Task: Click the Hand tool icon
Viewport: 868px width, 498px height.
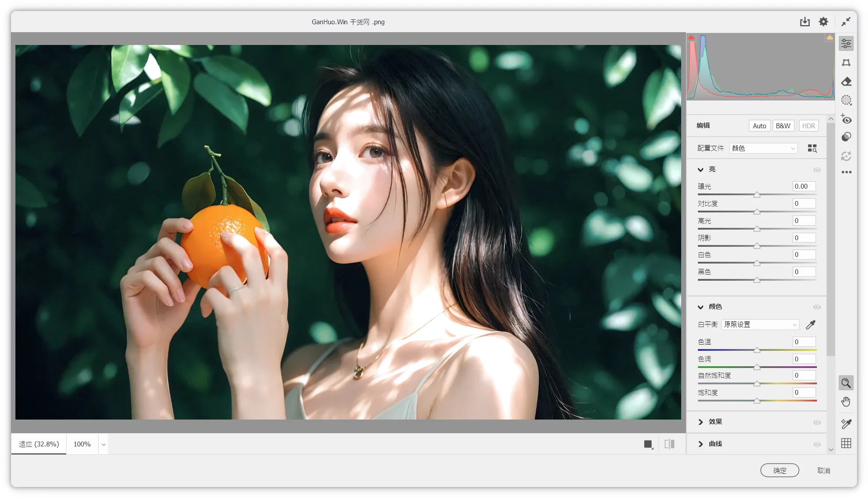Action: (x=846, y=401)
